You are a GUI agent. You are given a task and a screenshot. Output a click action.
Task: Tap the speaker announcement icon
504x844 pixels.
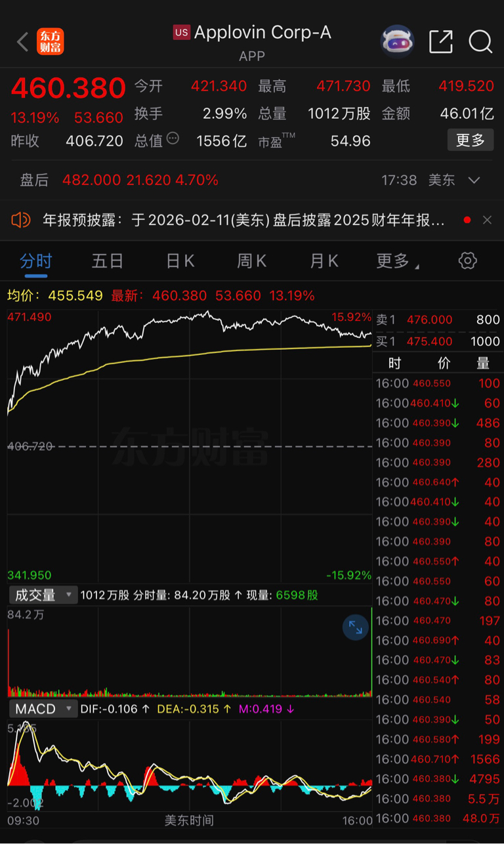coord(21,220)
